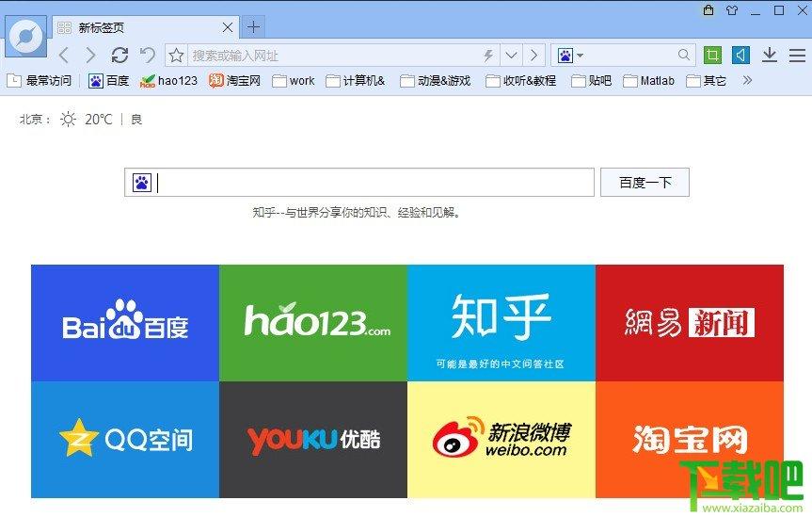This screenshot has height=517, width=812.
Task: Expand the address bar history dropdown
Action: point(511,56)
